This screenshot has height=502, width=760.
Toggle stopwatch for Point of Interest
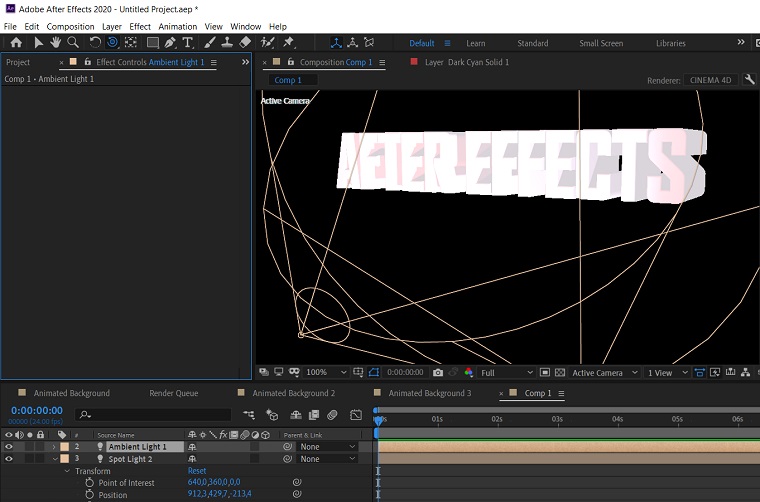[89, 482]
